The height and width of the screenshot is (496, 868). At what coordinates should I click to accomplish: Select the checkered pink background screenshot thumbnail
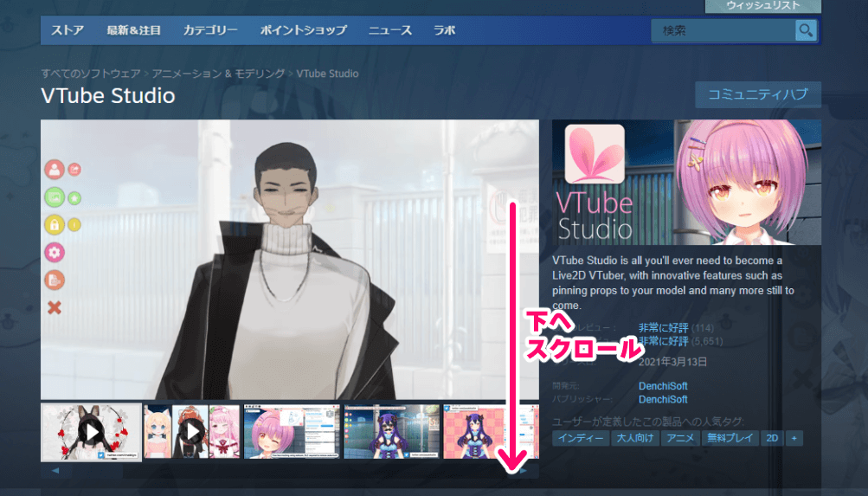coord(491,432)
